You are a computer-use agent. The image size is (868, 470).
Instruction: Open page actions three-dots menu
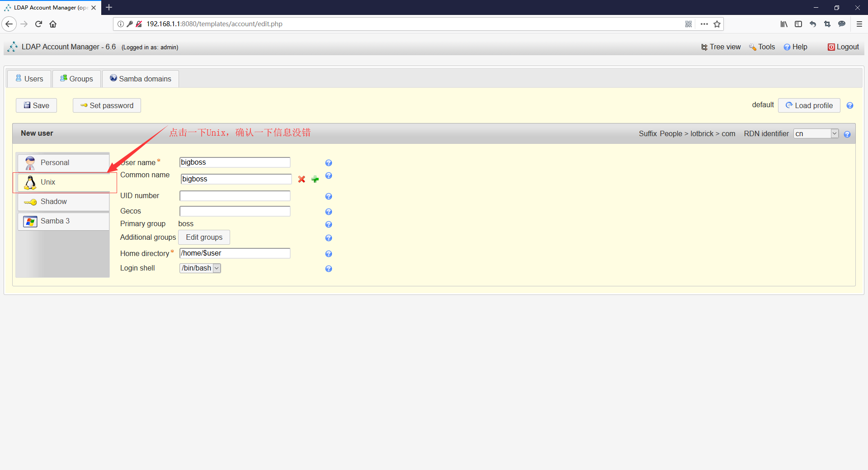tap(704, 24)
